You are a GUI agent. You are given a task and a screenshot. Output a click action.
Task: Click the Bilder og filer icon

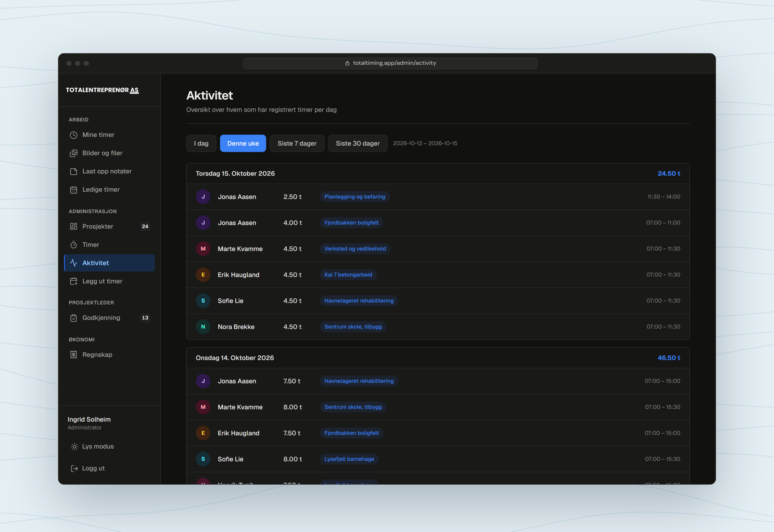coord(73,153)
